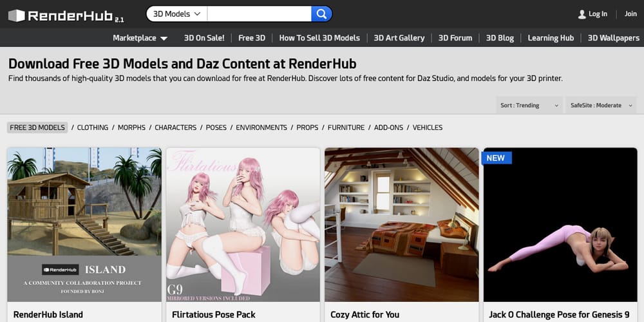Filter by the CLOTHING category
644x322 pixels.
point(93,128)
